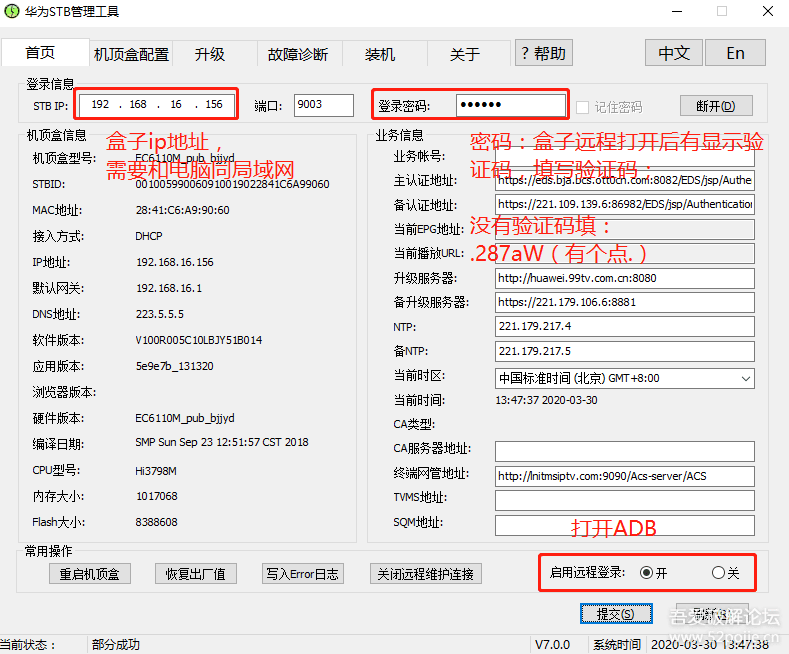
Task: Click the CPU型号 value Hi3798M
Action: point(156,471)
